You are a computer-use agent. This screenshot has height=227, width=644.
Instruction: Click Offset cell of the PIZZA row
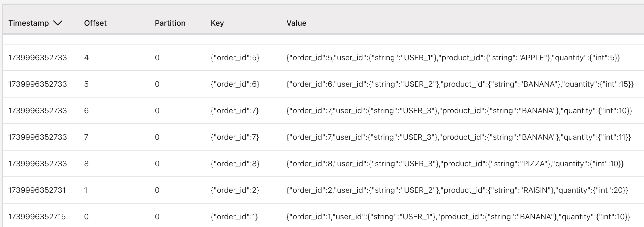(86, 164)
